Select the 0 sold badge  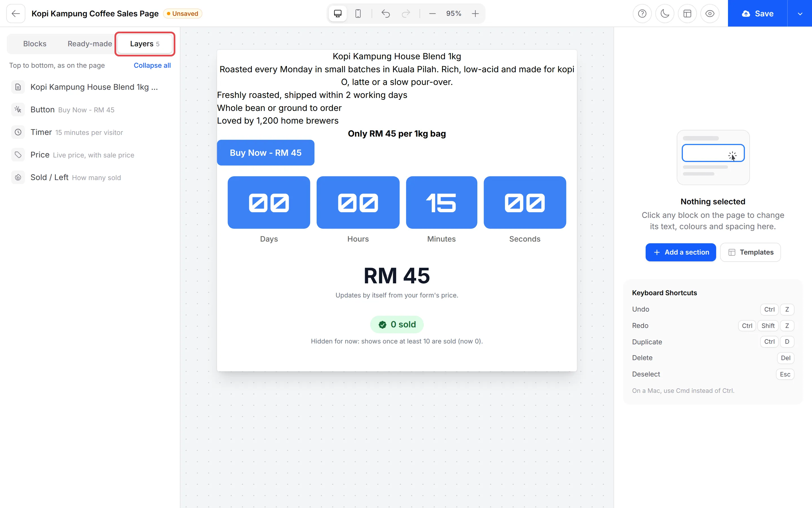click(397, 324)
